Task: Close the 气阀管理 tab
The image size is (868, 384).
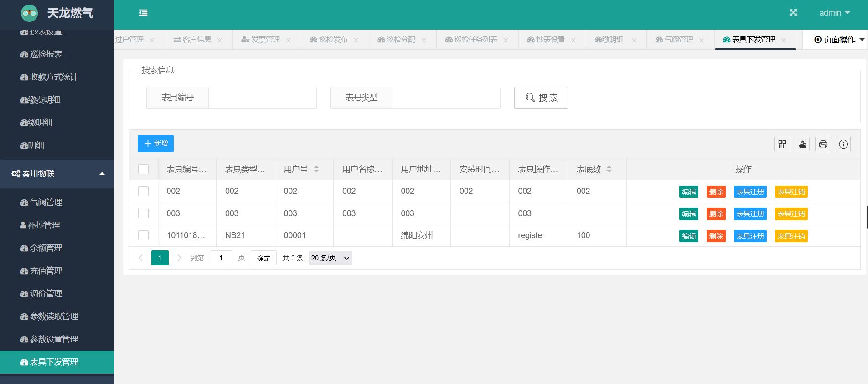Action: [702, 40]
